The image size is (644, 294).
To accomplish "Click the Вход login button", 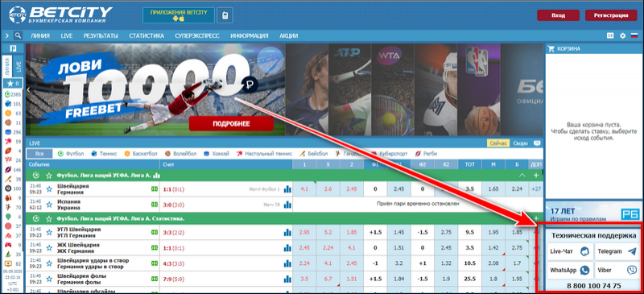I will click(558, 15).
